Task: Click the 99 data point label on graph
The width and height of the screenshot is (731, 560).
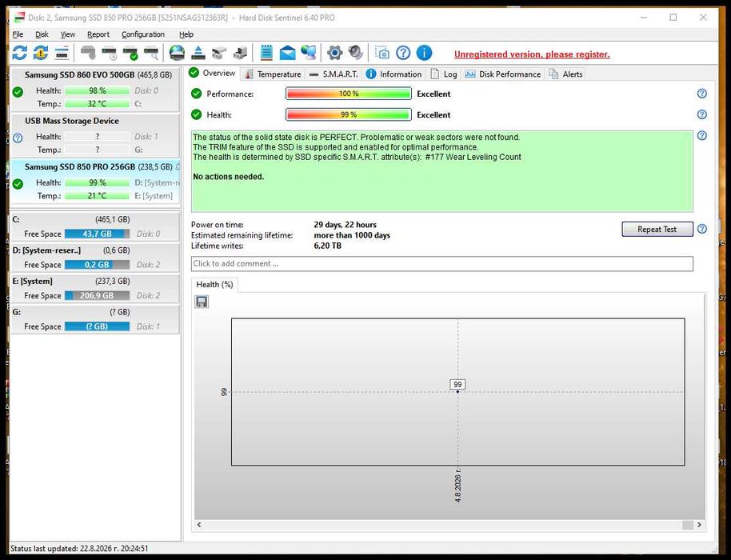Action: coord(457,384)
